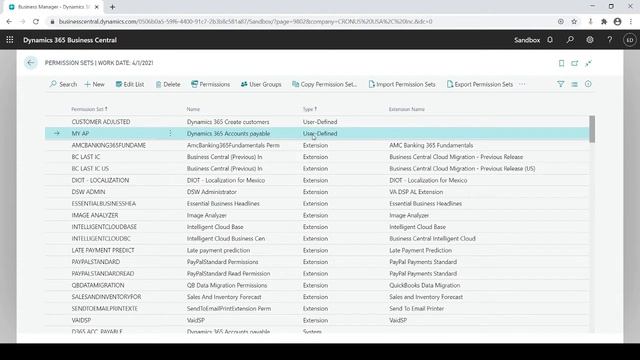The height and width of the screenshot is (360, 640).
Task: Click Copy Permission Set action
Action: point(324,84)
